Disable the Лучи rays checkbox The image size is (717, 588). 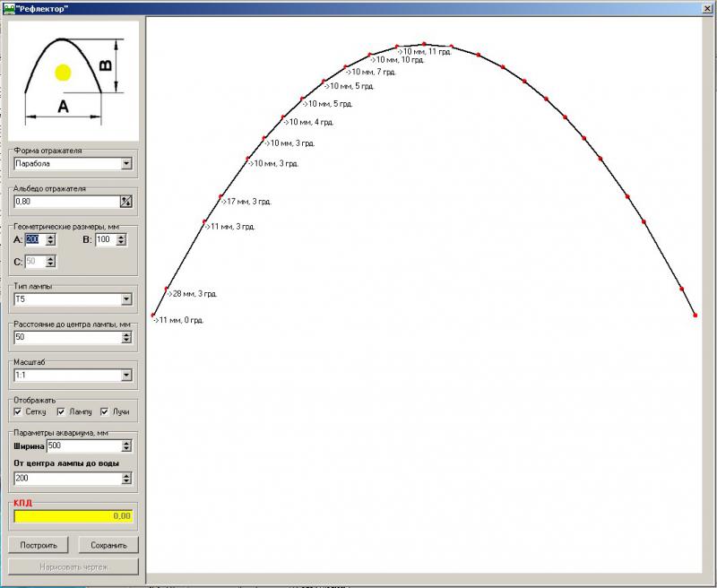(105, 412)
